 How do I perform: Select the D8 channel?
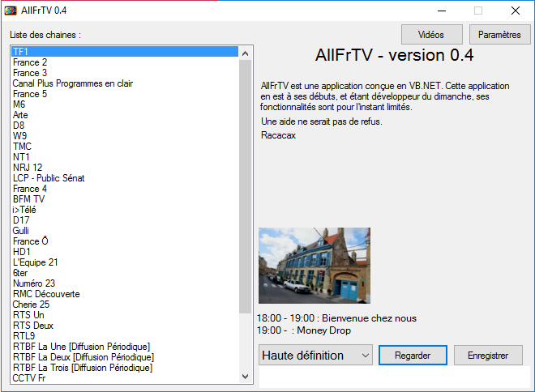point(125,126)
